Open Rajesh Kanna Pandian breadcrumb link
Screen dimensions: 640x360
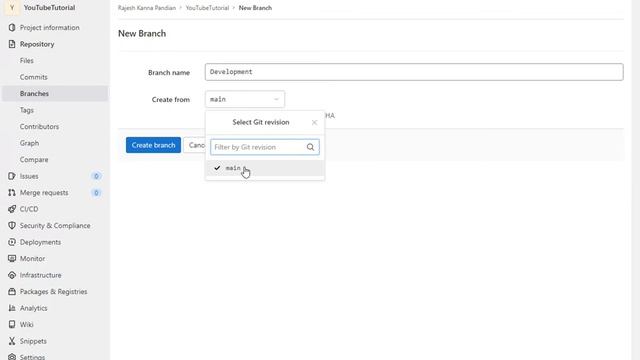tap(147, 8)
